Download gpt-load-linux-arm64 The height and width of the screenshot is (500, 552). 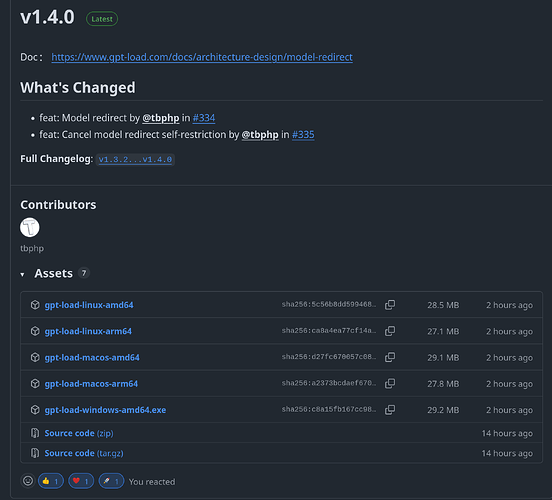[88, 331]
